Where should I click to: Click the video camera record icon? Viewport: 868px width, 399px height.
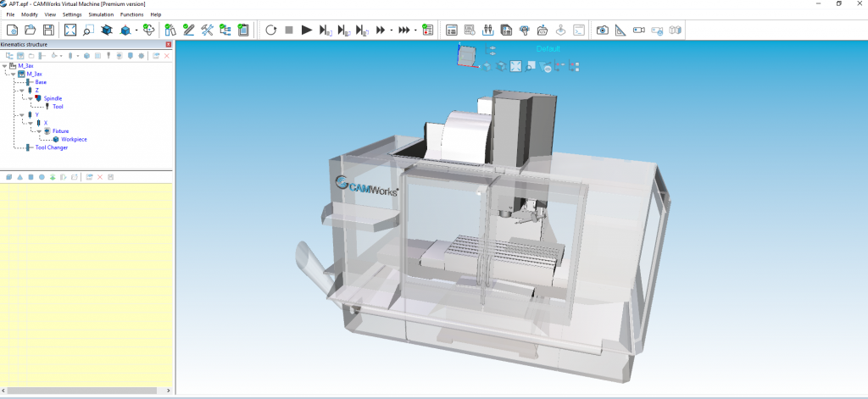638,30
